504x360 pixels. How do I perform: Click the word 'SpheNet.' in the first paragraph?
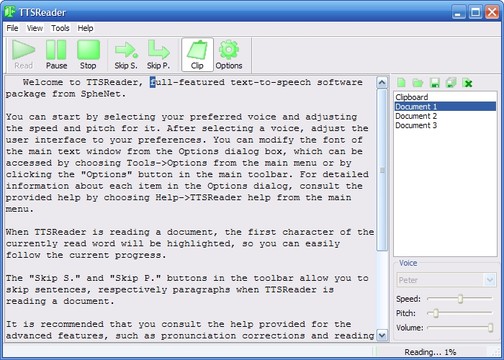tap(104, 94)
